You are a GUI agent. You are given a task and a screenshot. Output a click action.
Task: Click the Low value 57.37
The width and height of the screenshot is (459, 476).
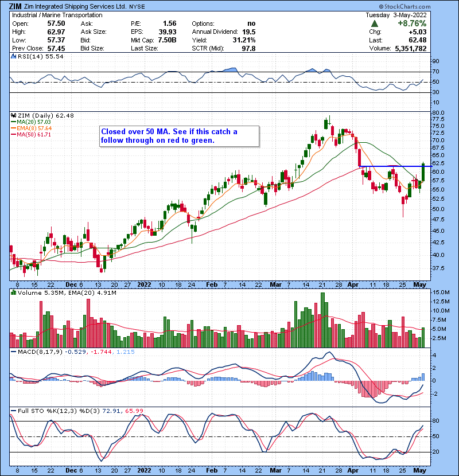pos(56,40)
